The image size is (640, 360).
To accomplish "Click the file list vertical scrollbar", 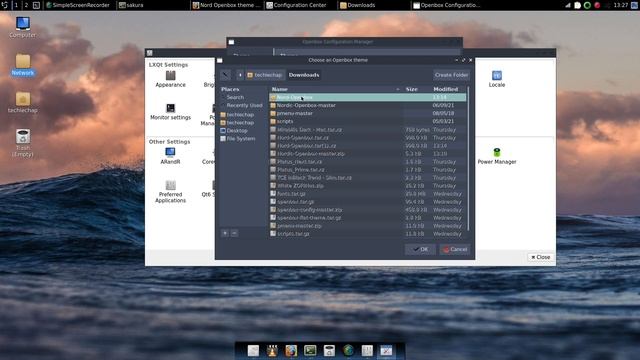I will click(x=468, y=158).
